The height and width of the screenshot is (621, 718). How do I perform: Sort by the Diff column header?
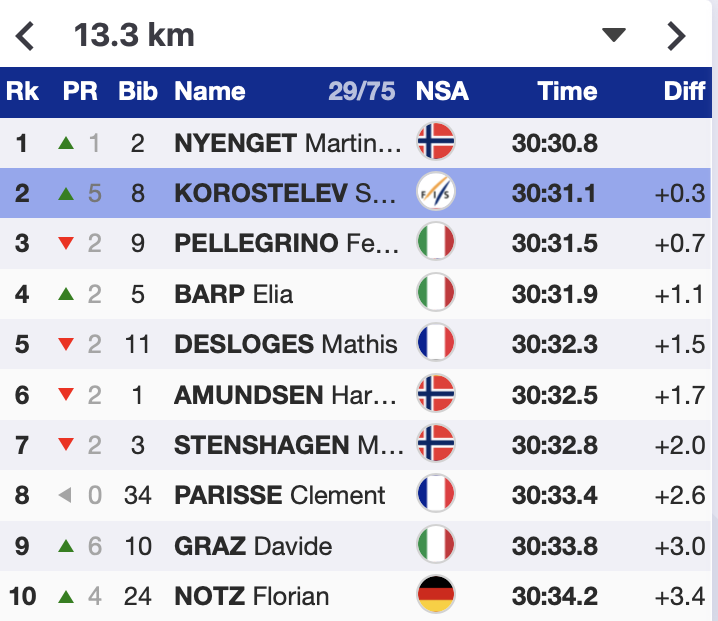(x=684, y=91)
